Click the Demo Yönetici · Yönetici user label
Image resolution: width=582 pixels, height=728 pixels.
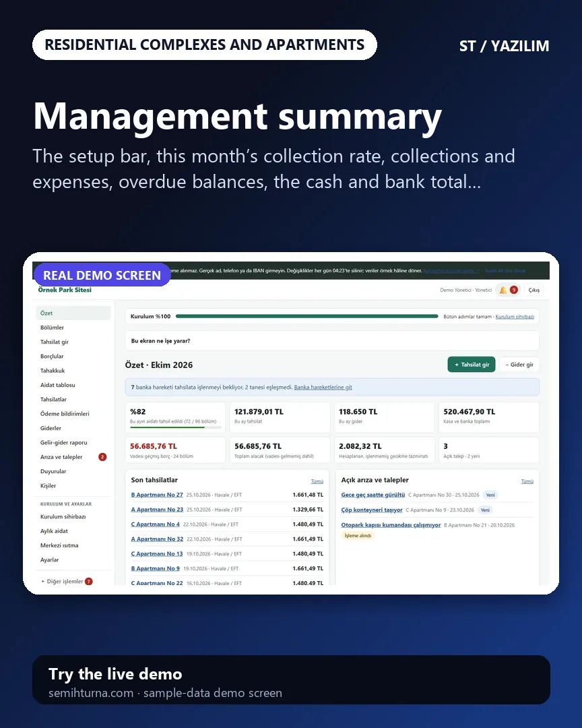click(x=465, y=290)
